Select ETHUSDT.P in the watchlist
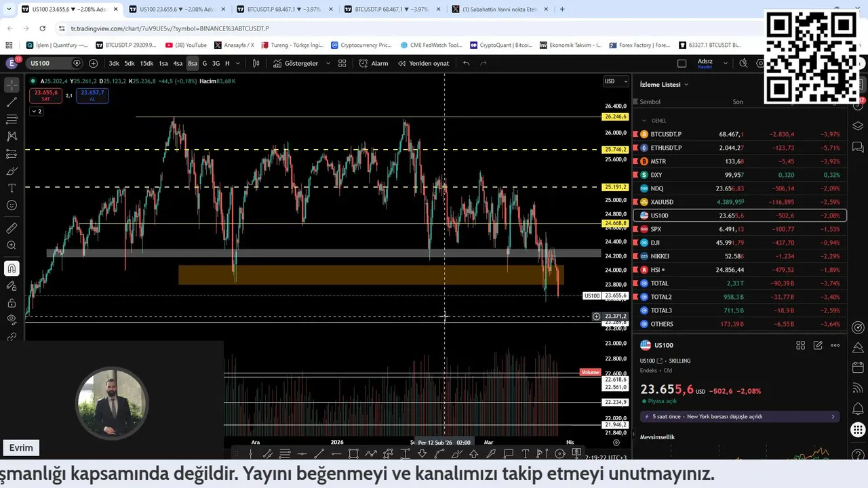Image resolution: width=868 pixels, height=488 pixels. (739, 148)
